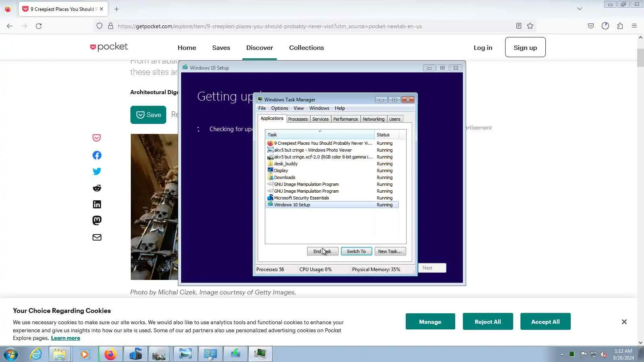Open the Help menu in Task Manager
The image size is (644, 362).
pos(340,108)
